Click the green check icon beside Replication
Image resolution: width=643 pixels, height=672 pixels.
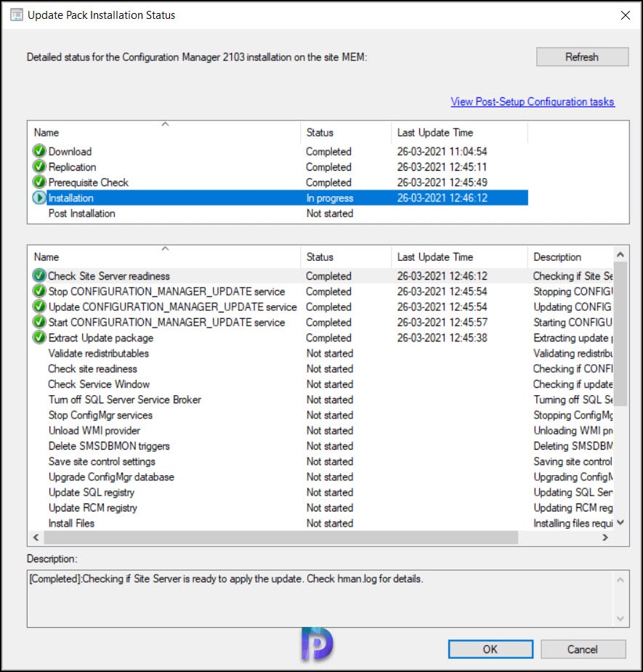point(39,166)
